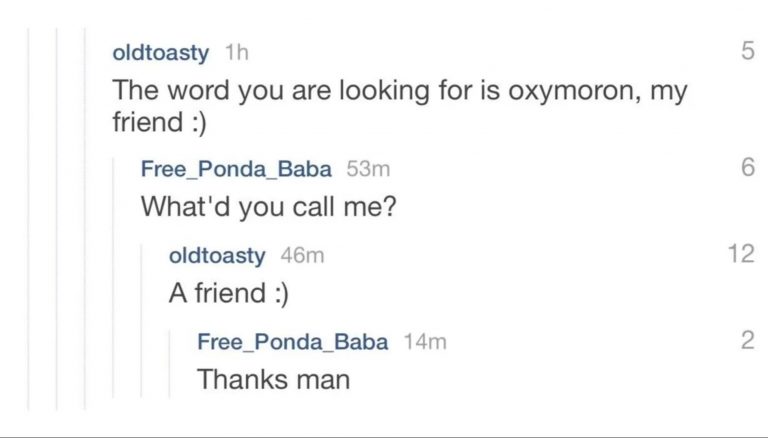Select the 46m timestamp
Image resolution: width=768 pixels, height=438 pixels.
(x=302, y=255)
